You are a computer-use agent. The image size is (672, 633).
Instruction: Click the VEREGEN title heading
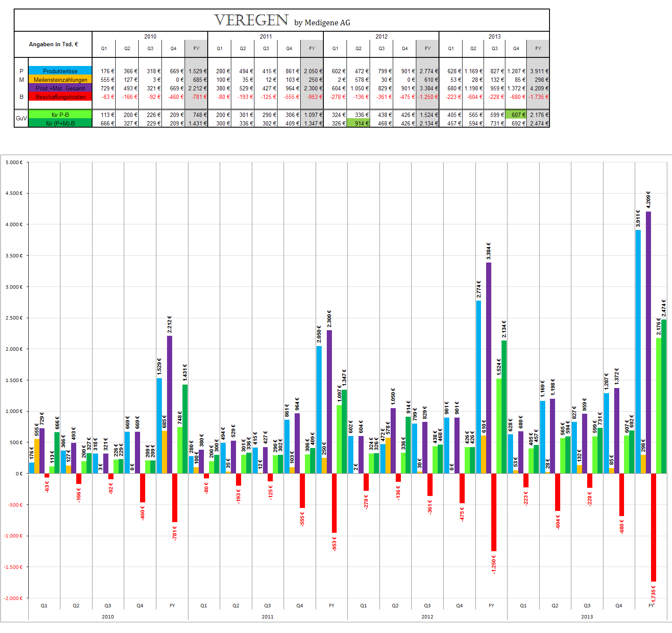(251, 20)
